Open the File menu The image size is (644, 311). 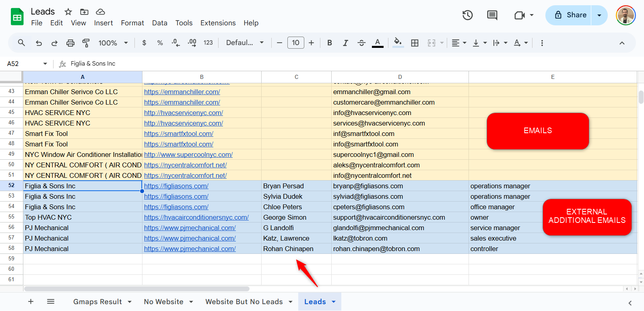(37, 23)
